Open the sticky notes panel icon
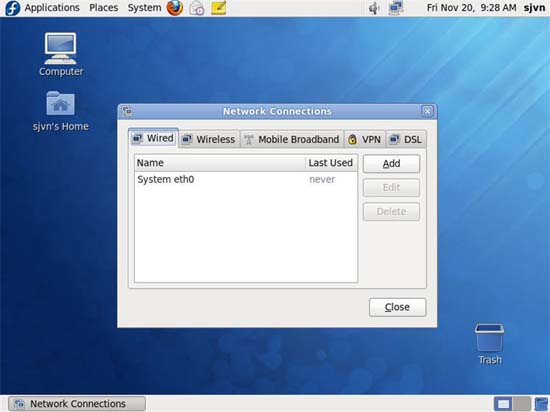This screenshot has height=412, width=550. (x=219, y=8)
